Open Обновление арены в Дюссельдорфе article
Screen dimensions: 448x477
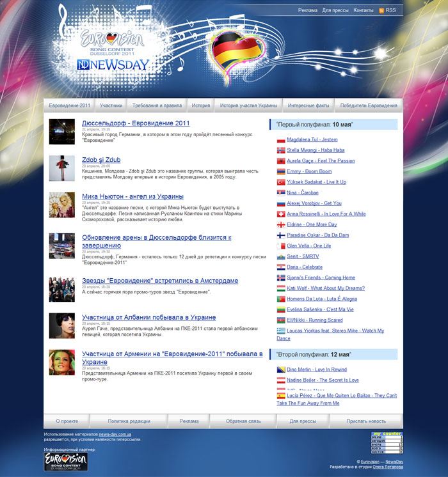click(157, 241)
